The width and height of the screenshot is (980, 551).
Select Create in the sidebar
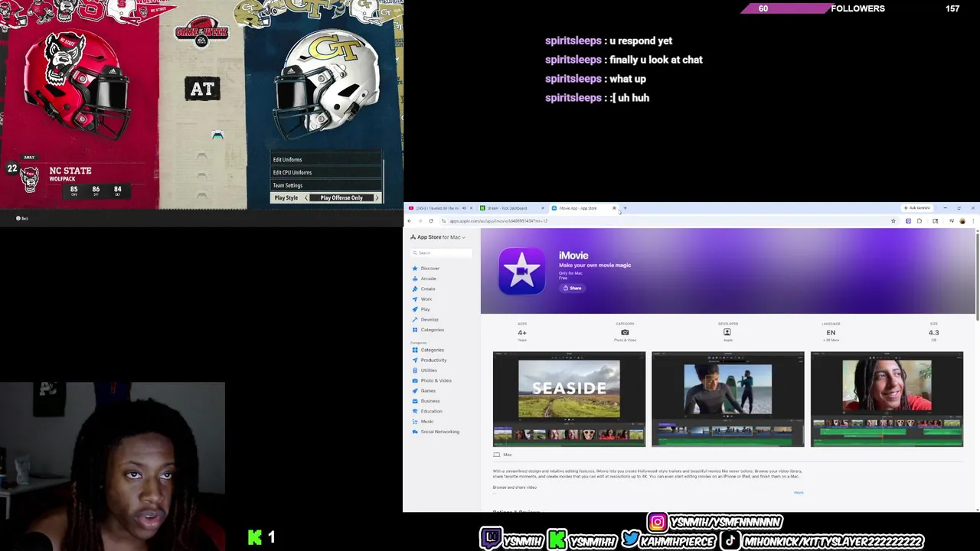coord(423,289)
